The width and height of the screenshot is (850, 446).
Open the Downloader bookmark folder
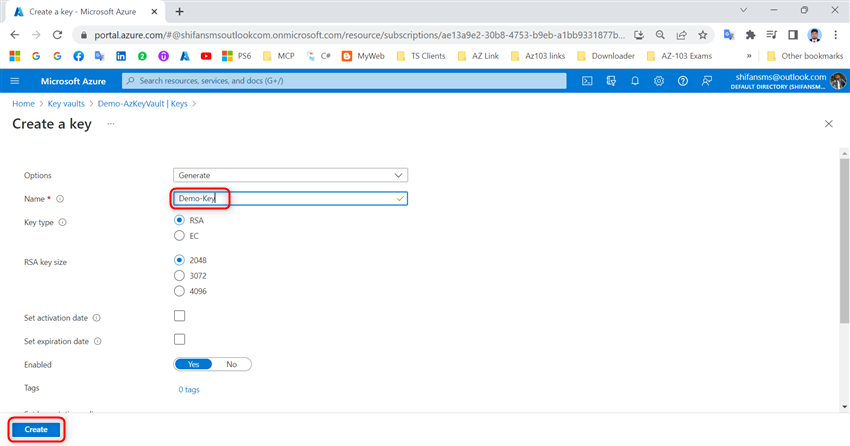point(606,56)
